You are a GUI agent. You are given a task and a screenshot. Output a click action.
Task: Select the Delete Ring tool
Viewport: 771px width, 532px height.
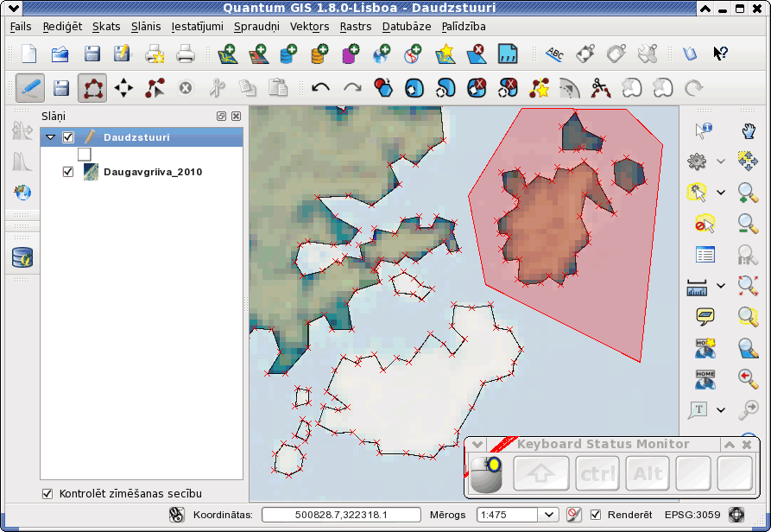[x=477, y=88]
